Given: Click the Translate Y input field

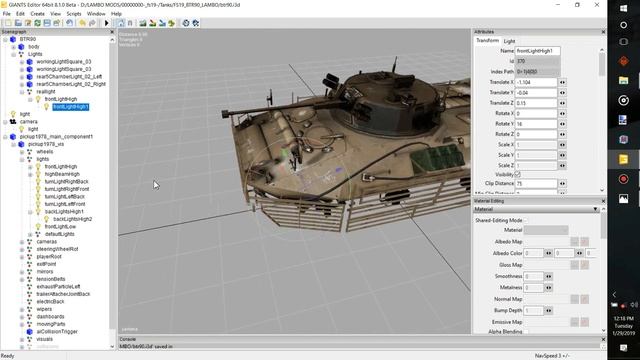Looking at the screenshot, I should [x=536, y=93].
